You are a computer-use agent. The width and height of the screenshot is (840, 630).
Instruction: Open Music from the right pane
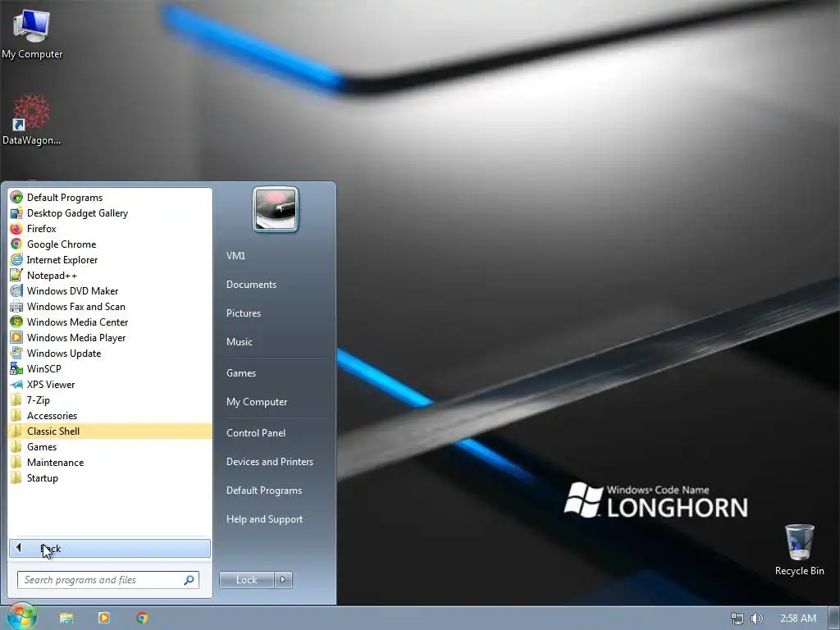point(239,342)
